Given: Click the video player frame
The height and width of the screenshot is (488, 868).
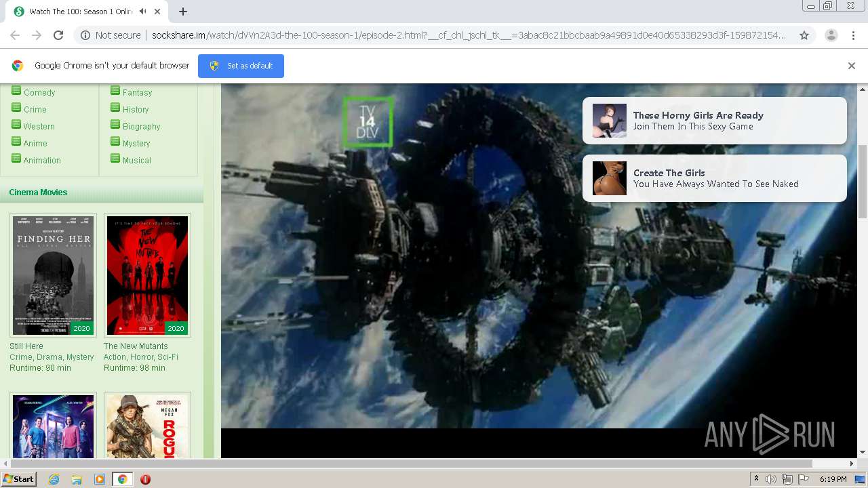Looking at the screenshot, I should [539, 271].
